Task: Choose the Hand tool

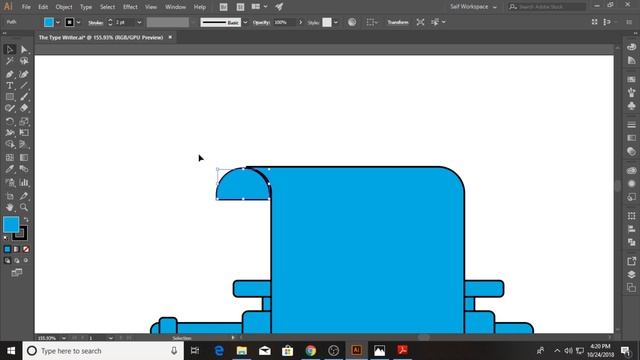Action: [10, 207]
